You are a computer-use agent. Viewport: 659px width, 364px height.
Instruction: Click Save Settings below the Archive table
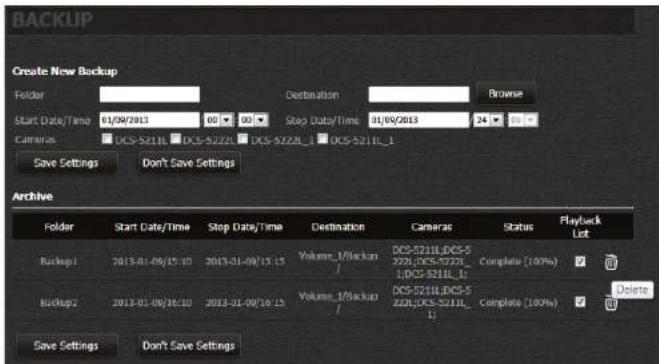point(66,346)
